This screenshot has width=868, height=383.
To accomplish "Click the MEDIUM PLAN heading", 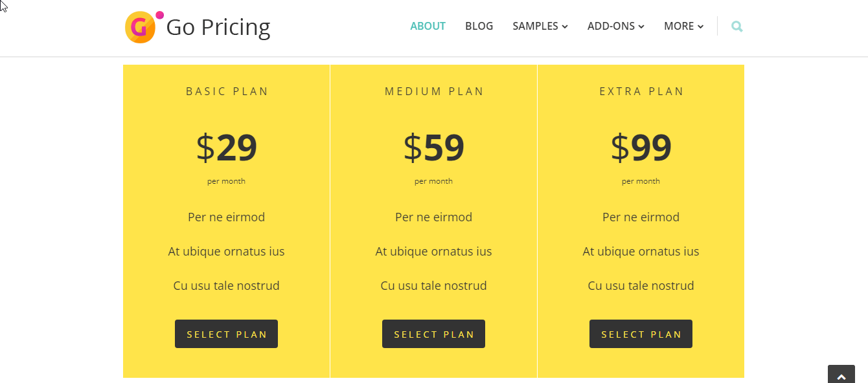I will [x=433, y=91].
